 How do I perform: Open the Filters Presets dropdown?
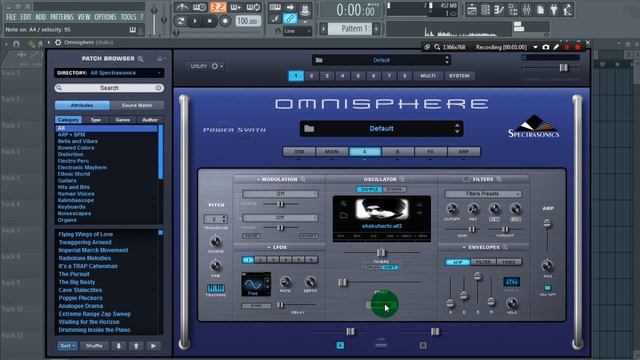click(483, 194)
